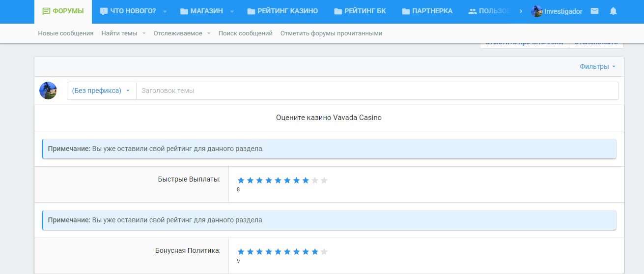644x274 pixels.
Task: Click Бонусная Политика label
Action: [x=188, y=250]
